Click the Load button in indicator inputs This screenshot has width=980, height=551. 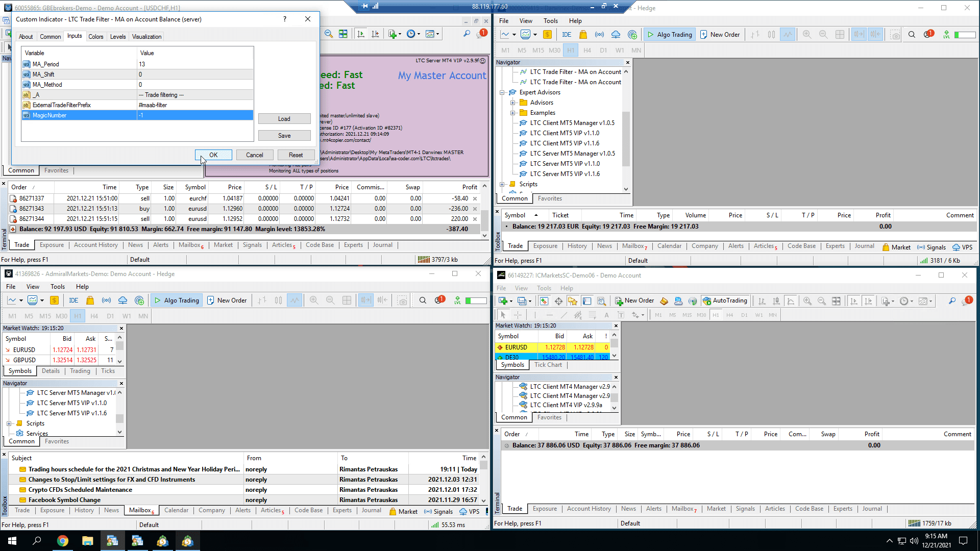(x=284, y=119)
